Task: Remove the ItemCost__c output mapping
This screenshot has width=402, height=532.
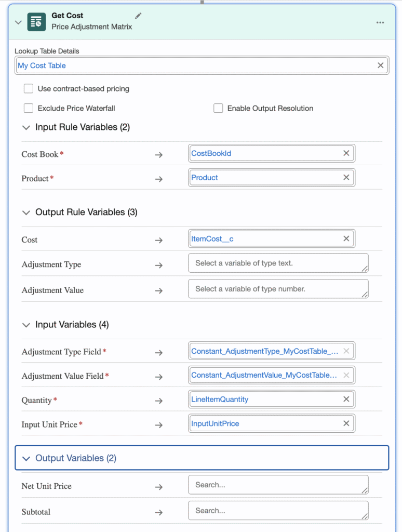Action: 346,238
